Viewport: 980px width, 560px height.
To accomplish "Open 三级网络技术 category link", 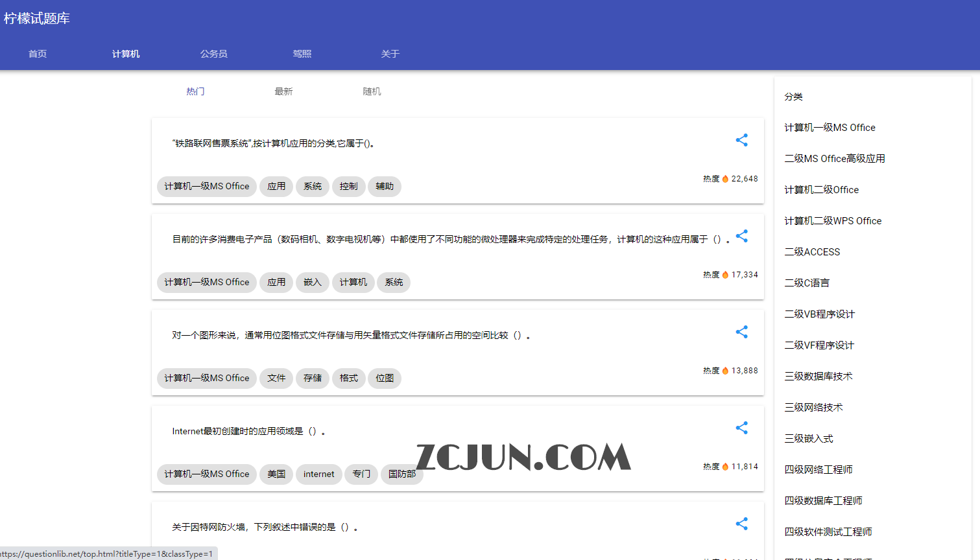I will 813,408.
